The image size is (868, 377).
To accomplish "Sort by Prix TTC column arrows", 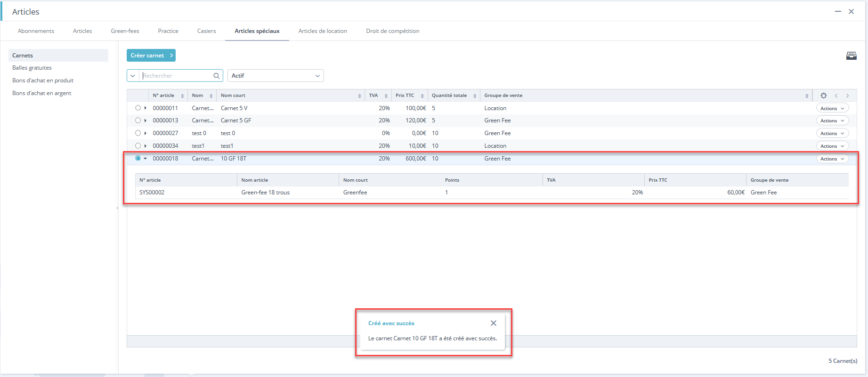I will (422, 96).
